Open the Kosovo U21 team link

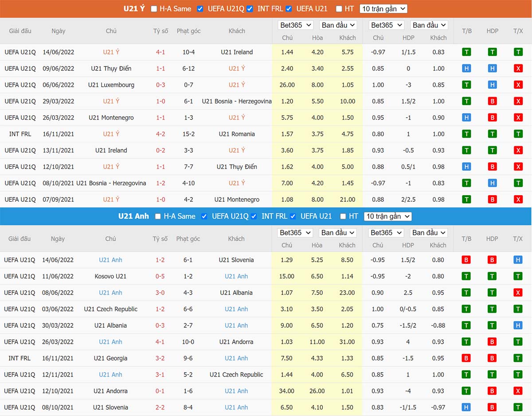(110, 276)
